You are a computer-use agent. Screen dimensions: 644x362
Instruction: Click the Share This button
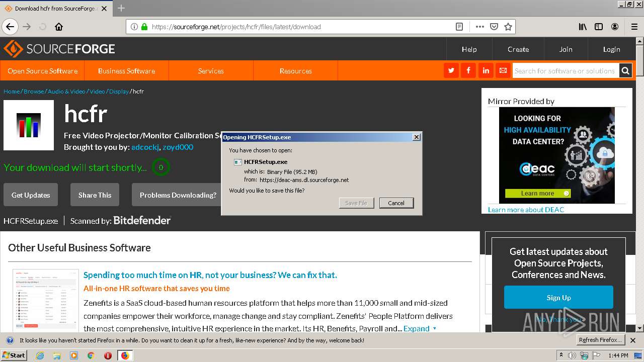pos(95,195)
